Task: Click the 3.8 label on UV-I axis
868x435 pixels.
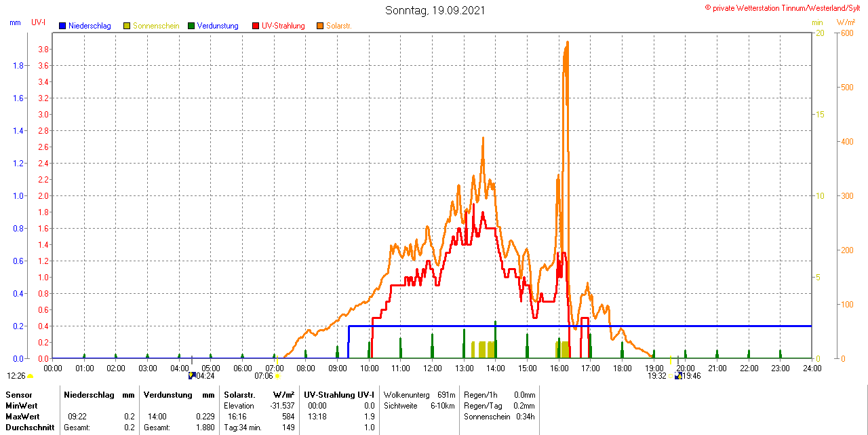Action: point(43,50)
